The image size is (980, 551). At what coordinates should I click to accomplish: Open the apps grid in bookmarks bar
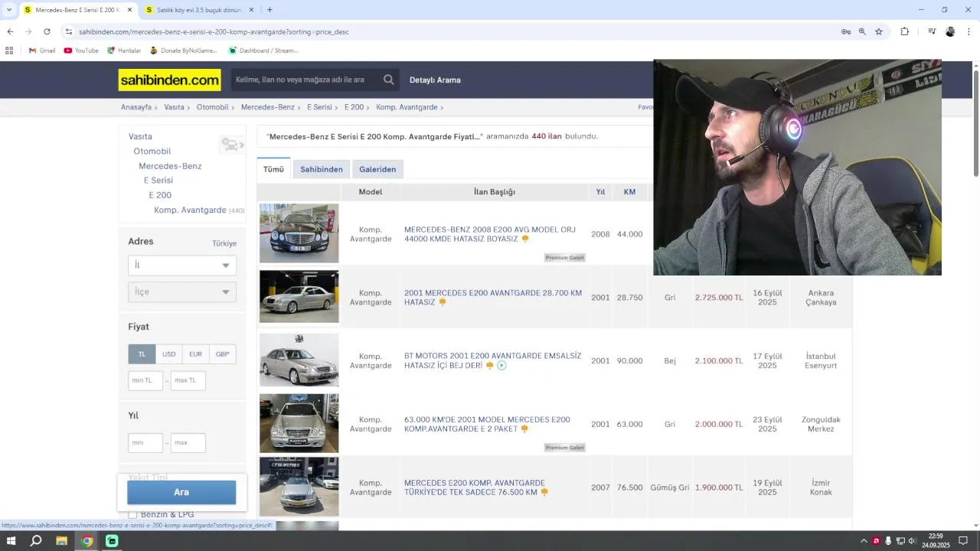tap(9, 51)
